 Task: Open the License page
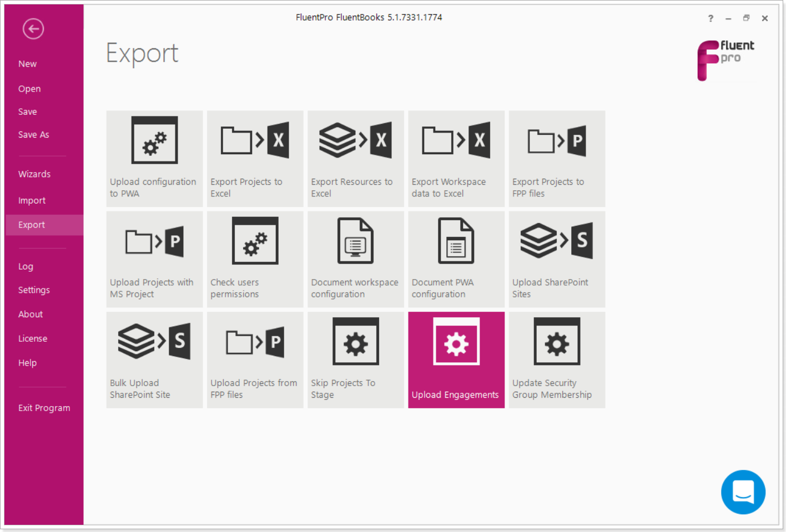pos(33,338)
